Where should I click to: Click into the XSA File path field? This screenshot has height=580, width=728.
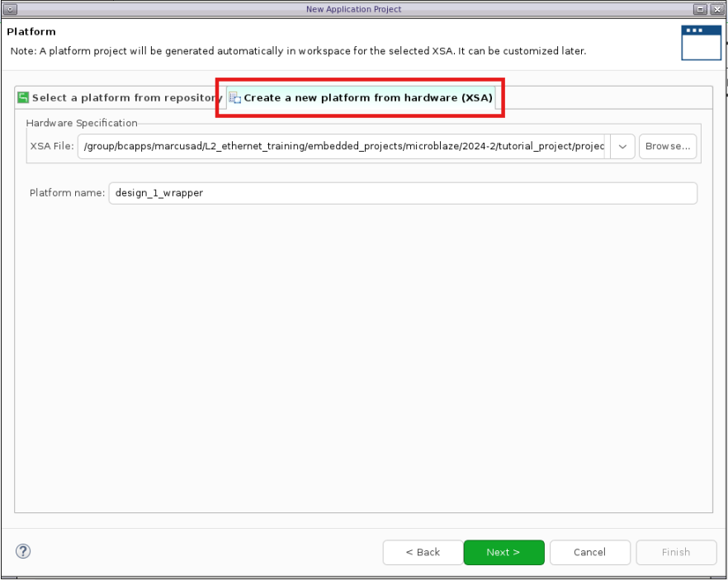(343, 146)
